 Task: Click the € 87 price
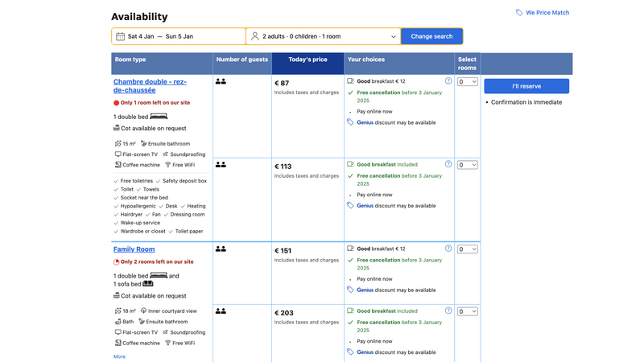click(282, 84)
